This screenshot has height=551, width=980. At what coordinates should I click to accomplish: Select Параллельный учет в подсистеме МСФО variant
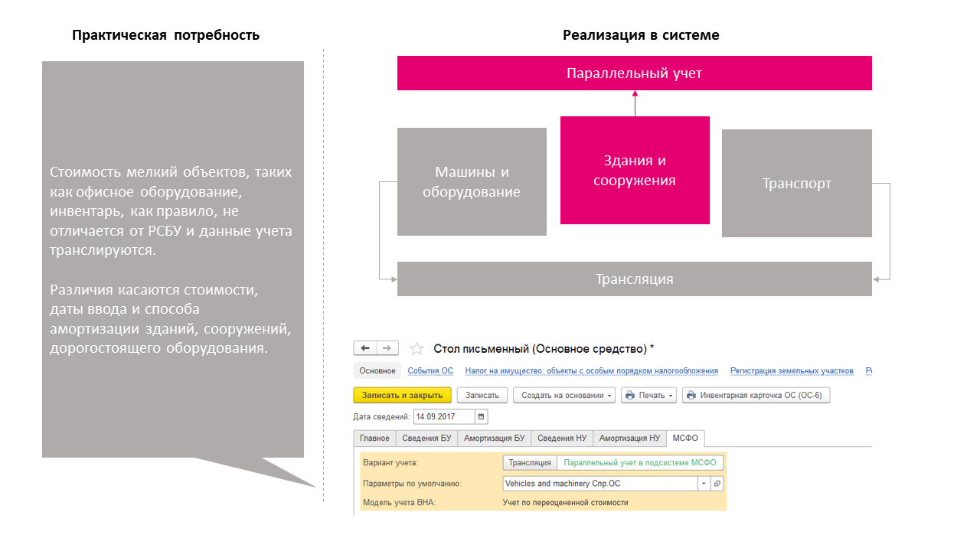(x=640, y=462)
